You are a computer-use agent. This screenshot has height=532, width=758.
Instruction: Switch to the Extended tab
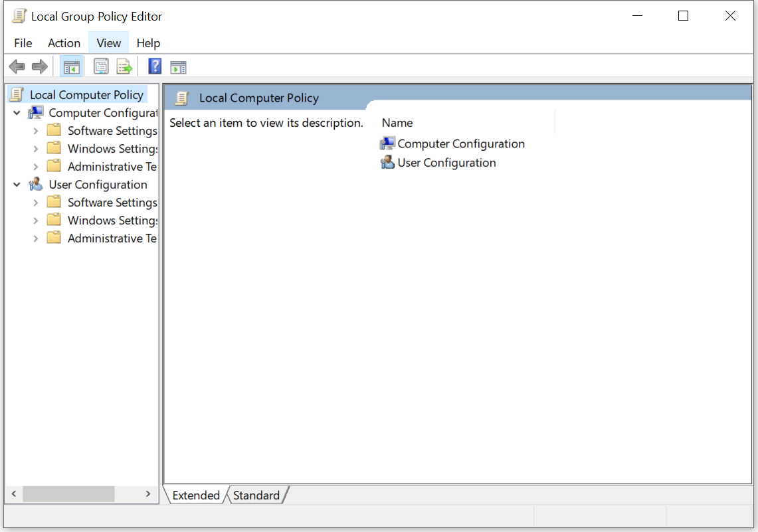click(x=196, y=495)
